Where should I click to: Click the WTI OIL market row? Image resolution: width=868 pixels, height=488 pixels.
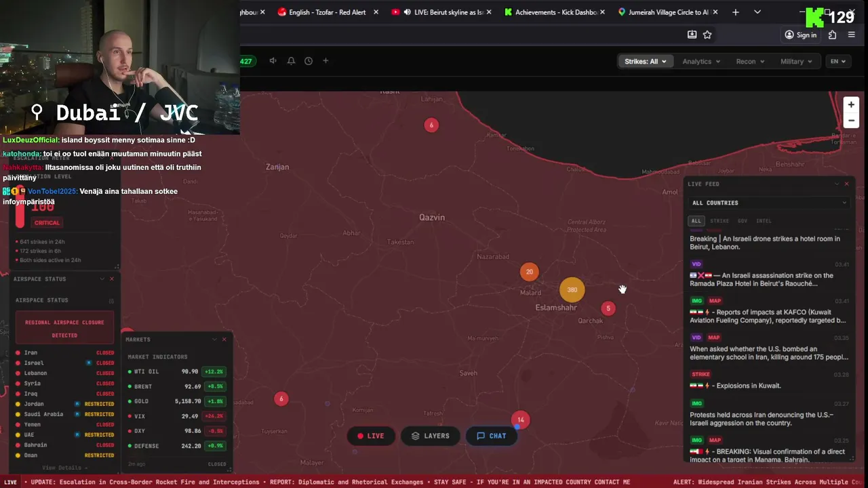[177, 371]
